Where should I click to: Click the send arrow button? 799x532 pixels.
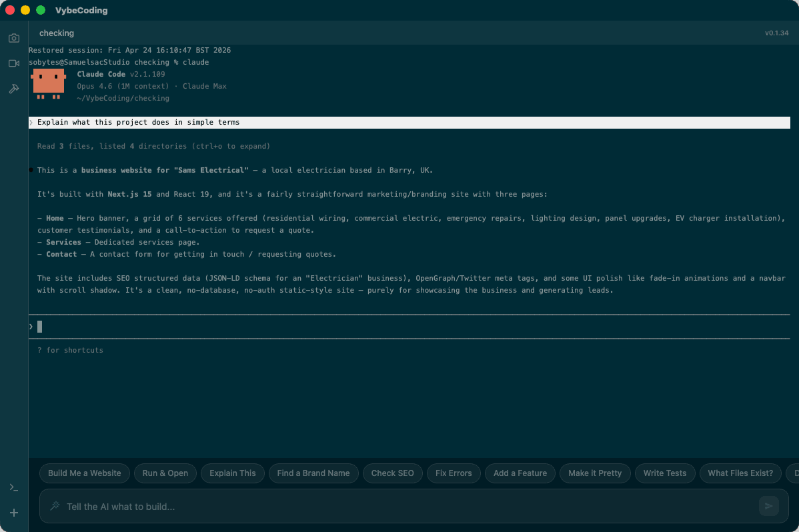pyautogui.click(x=768, y=506)
